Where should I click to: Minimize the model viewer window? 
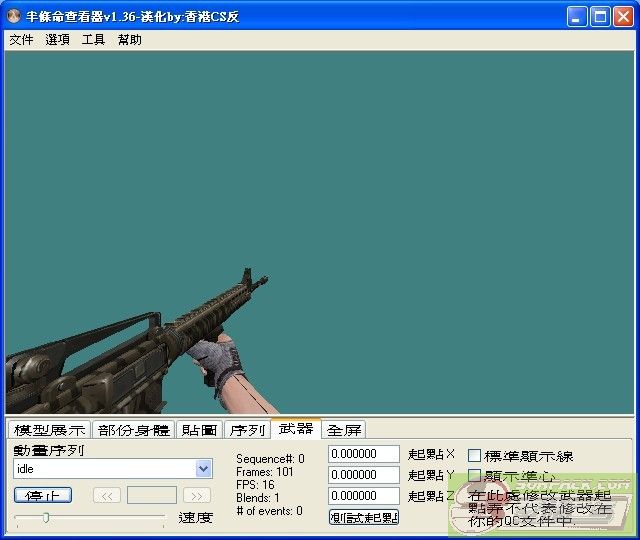[x=576, y=17]
